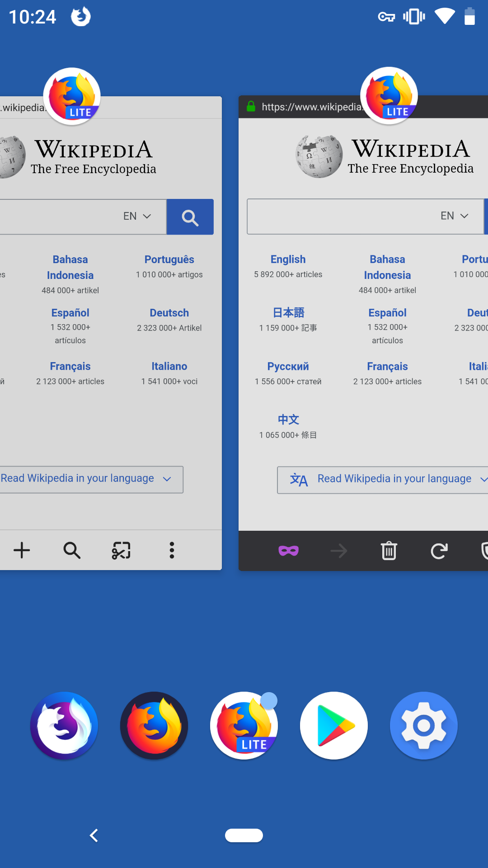Tap WIKIPEDIA wordmark in left card
This screenshot has height=868, width=488.
(94, 149)
